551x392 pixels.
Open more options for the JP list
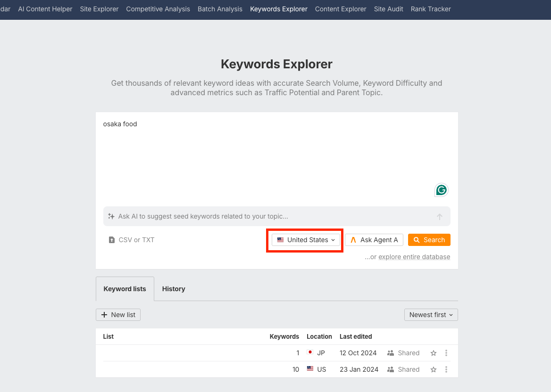(446, 353)
